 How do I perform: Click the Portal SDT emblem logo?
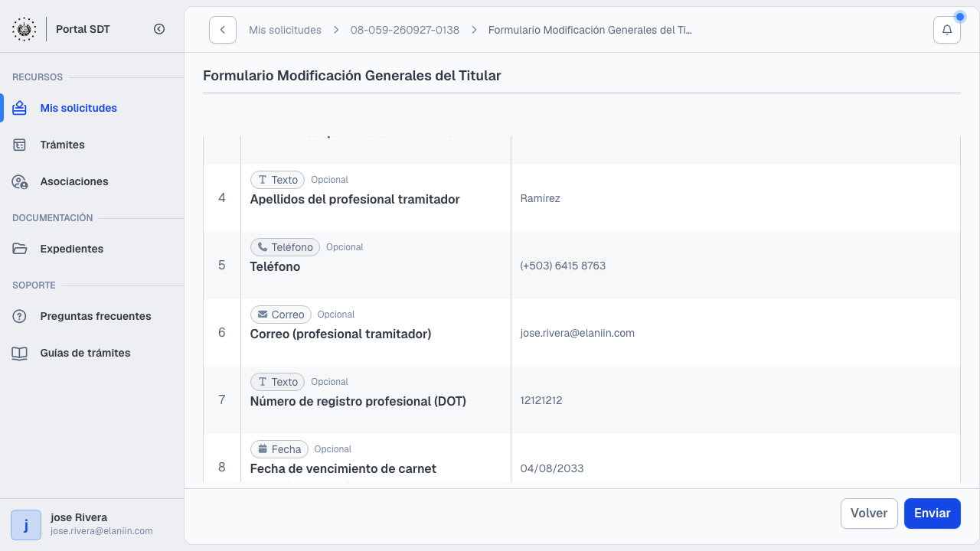[24, 29]
